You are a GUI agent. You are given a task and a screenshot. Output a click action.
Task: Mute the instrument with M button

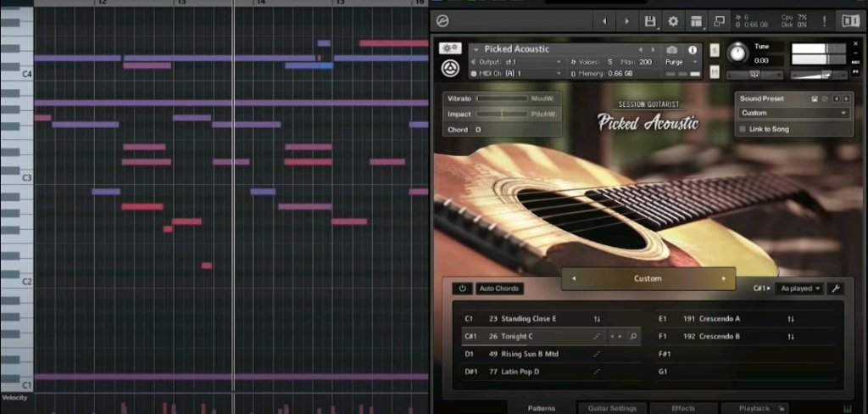click(715, 70)
